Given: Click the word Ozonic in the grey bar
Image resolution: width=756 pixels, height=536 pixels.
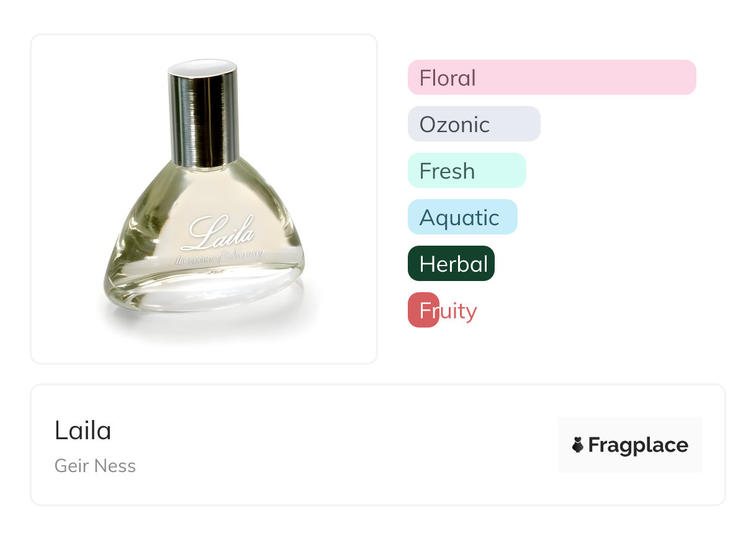Looking at the screenshot, I should point(454,125).
